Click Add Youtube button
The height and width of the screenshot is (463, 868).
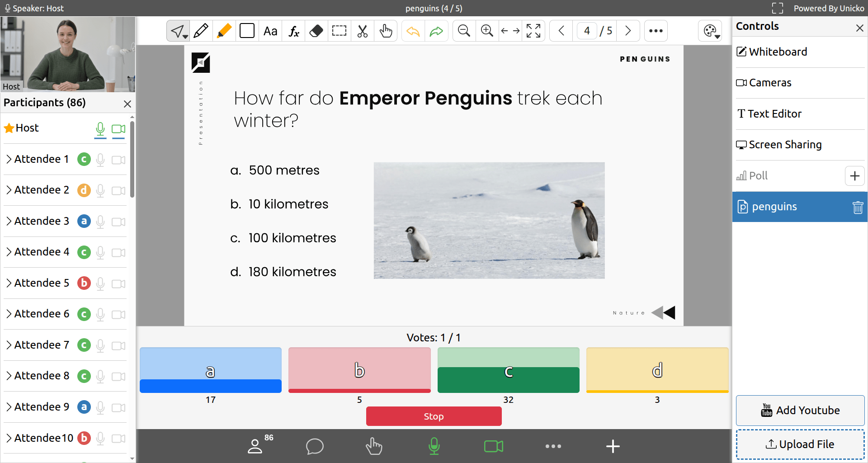pyautogui.click(x=800, y=411)
